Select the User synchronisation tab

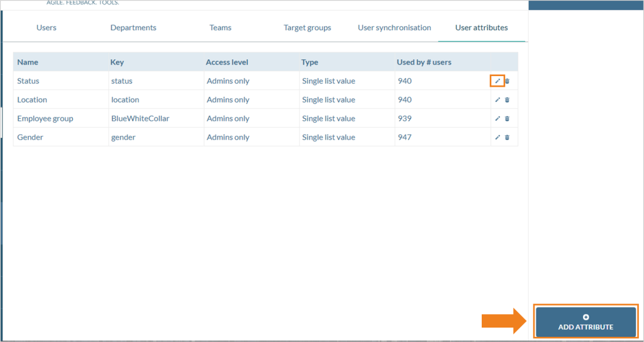pos(394,28)
